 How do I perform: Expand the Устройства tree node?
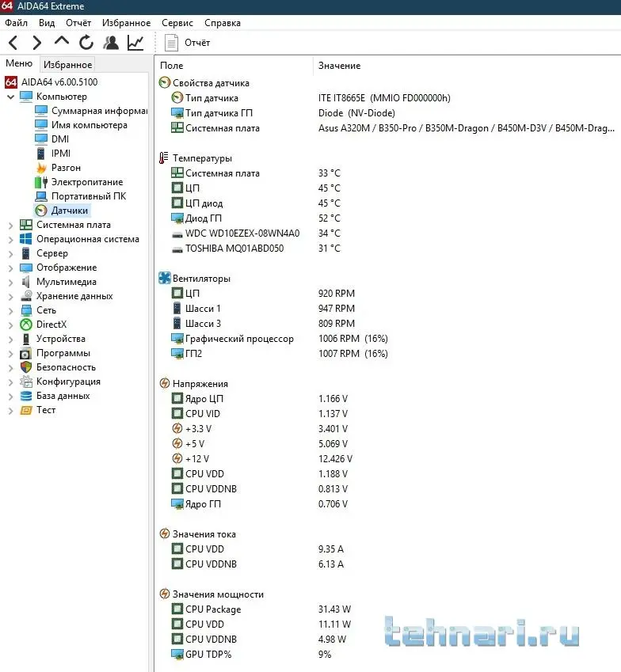tap(11, 339)
